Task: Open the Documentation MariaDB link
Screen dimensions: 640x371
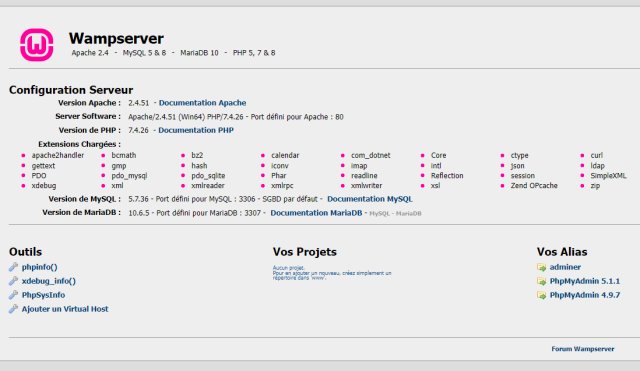Action: (316, 213)
